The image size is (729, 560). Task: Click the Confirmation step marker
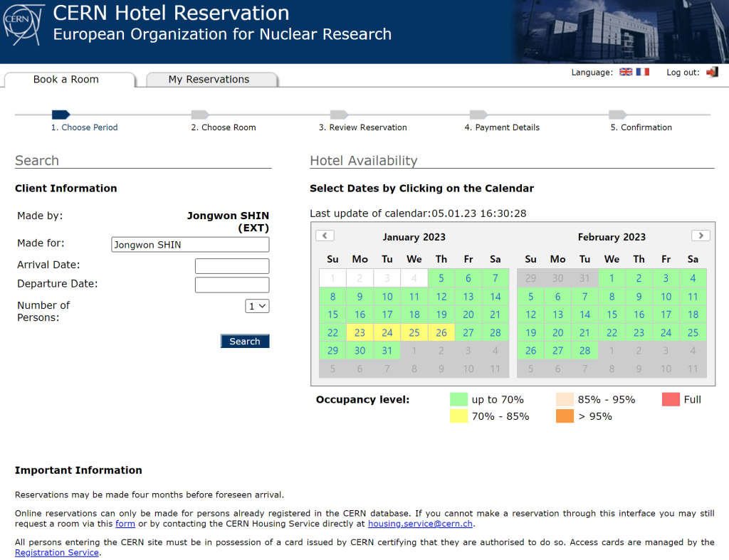click(x=617, y=115)
